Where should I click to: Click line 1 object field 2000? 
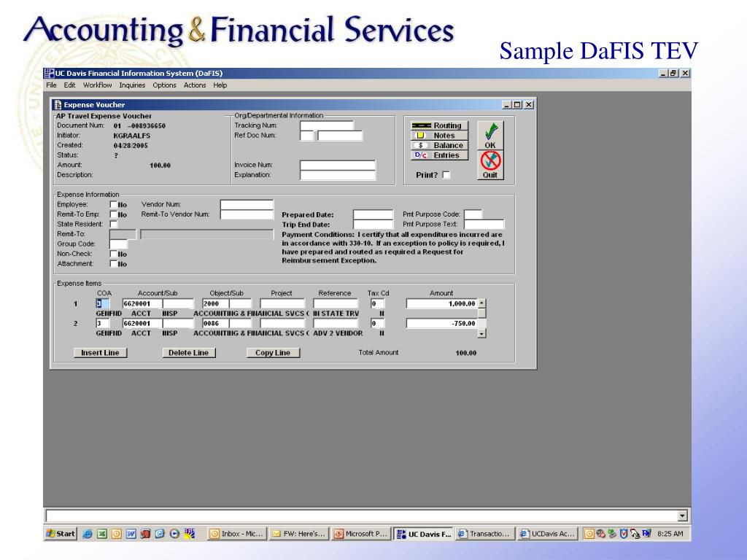tap(215, 303)
